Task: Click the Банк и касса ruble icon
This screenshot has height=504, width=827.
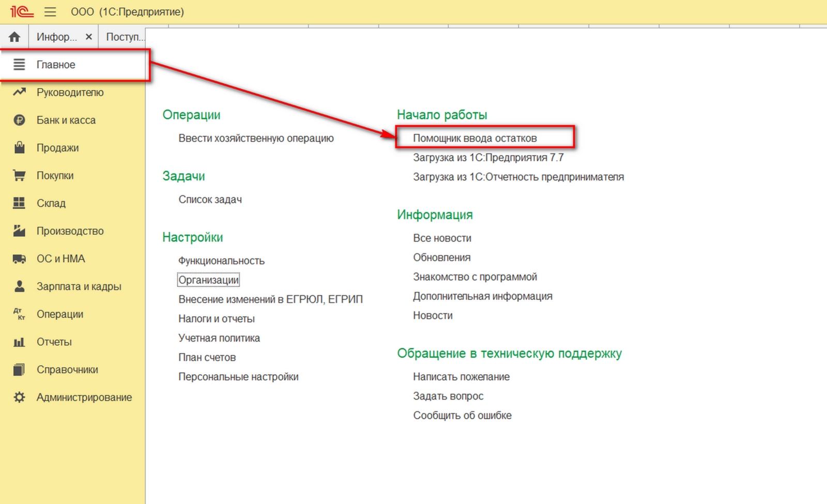Action: coord(19,120)
